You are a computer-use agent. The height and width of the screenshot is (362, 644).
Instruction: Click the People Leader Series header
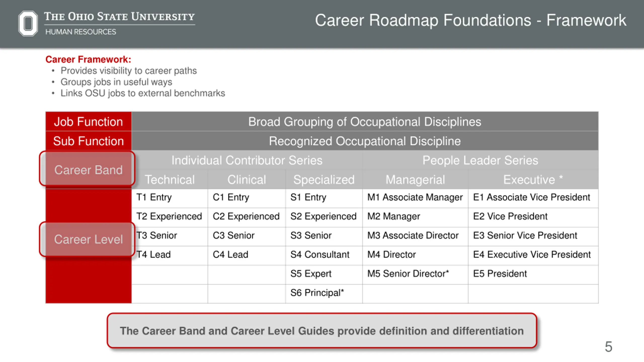click(480, 160)
